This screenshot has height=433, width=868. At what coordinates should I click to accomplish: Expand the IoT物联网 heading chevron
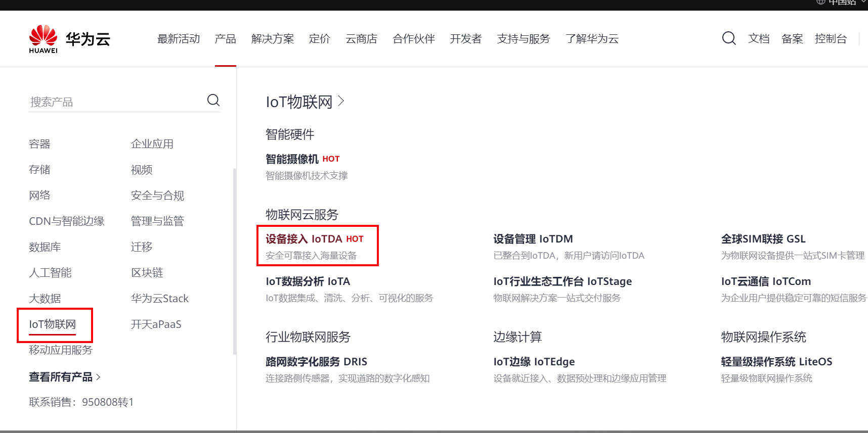click(341, 102)
